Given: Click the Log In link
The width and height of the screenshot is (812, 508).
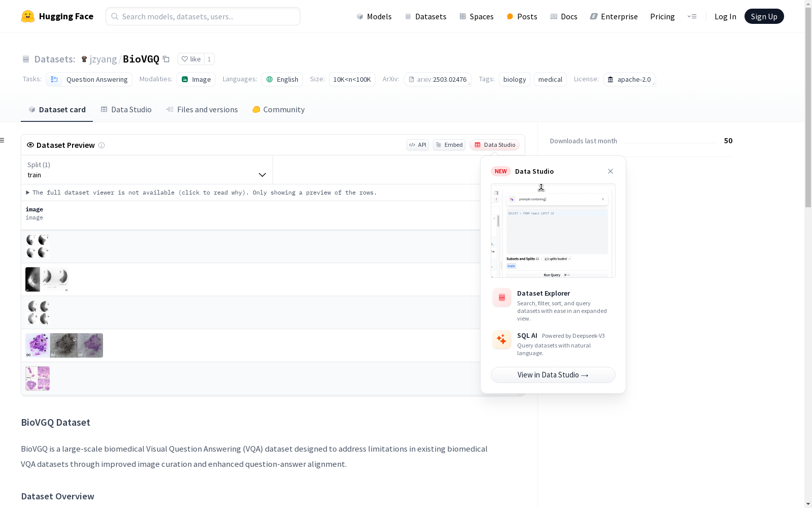Looking at the screenshot, I should pyautogui.click(x=725, y=16).
